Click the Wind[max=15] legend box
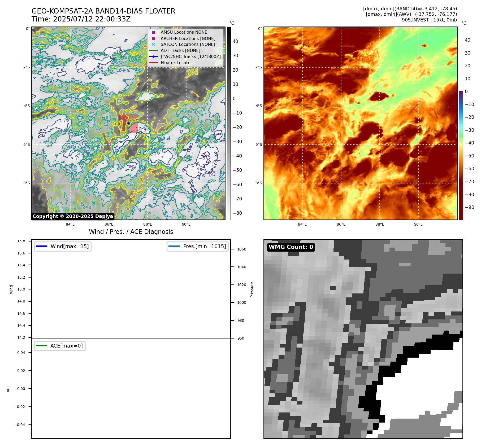 [x=63, y=246]
